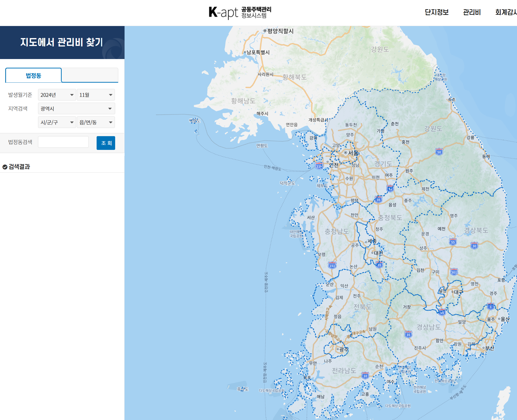517x420 pixels.
Task: Click highway 30 shield on map
Action: (474, 246)
